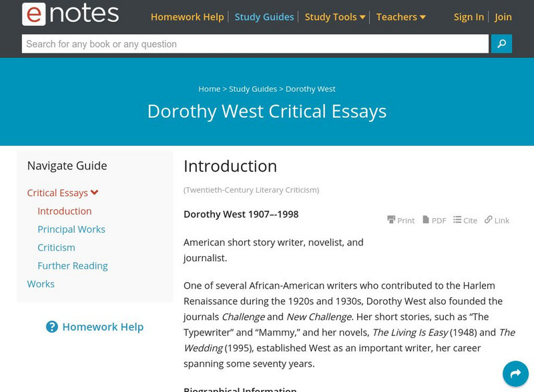Click the Home breadcrumb link
The width and height of the screenshot is (534, 392).
[x=209, y=89]
